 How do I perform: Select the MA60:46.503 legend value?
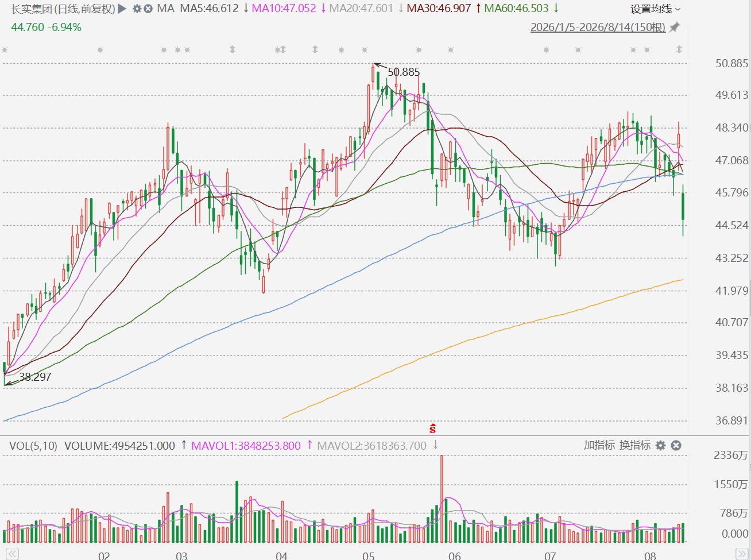(517, 9)
